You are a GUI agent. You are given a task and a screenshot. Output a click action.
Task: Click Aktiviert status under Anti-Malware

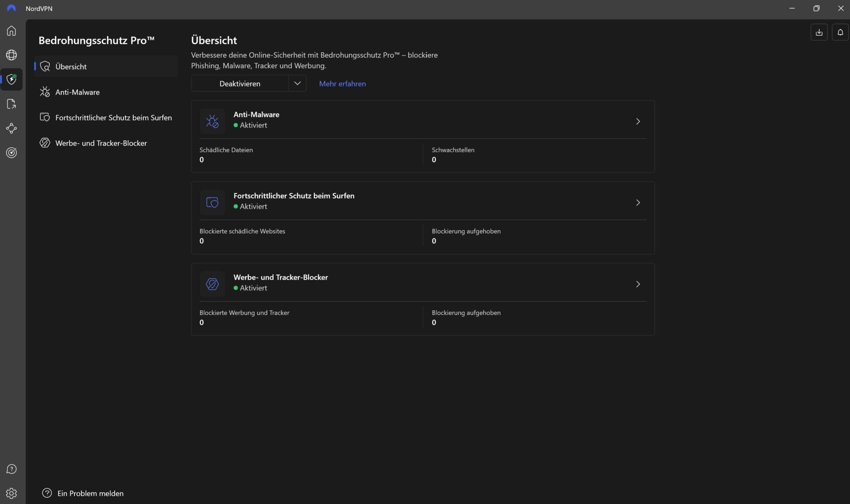point(251,125)
